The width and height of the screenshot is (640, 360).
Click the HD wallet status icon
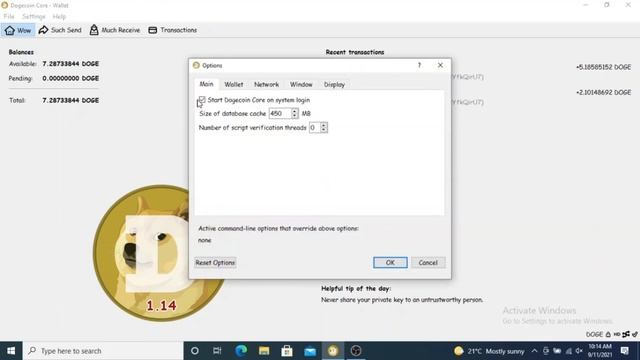tap(617, 334)
